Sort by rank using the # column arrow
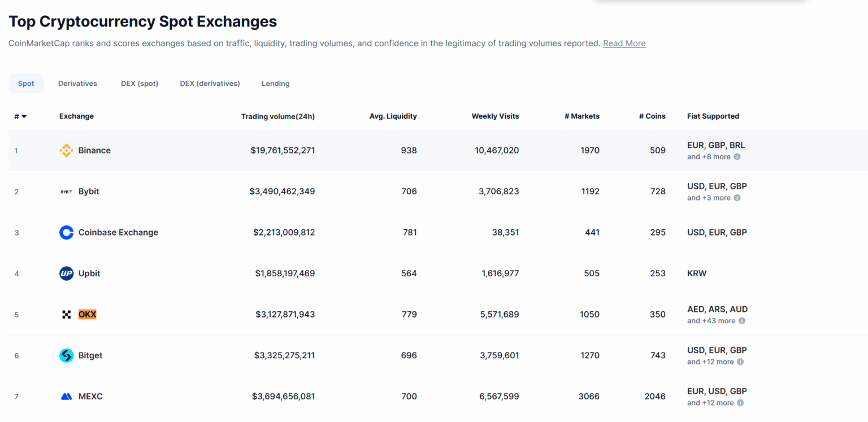The height and width of the screenshot is (422, 868). 24,116
